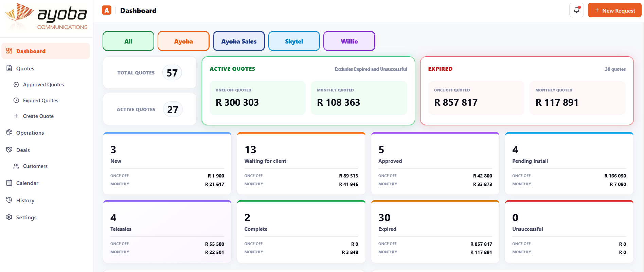Click the Customers people icon
Screen dimensions: 644x272
[x=16, y=166]
